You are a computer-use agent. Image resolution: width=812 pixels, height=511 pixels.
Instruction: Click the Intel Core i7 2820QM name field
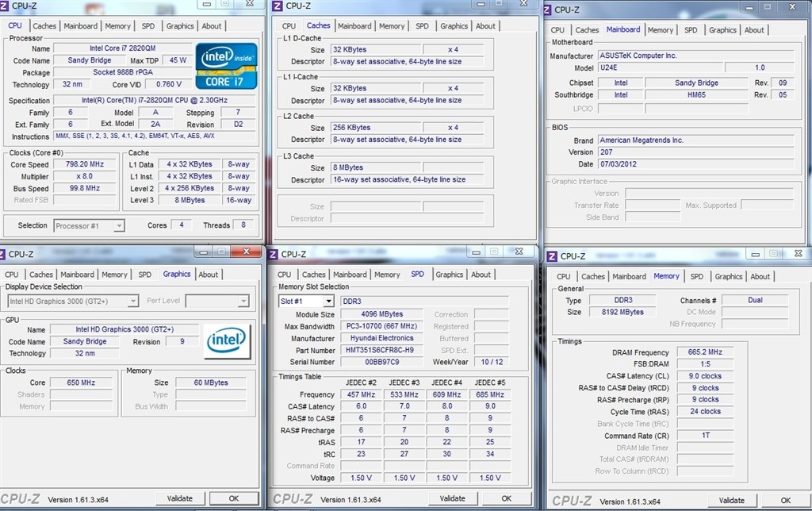click(x=122, y=48)
